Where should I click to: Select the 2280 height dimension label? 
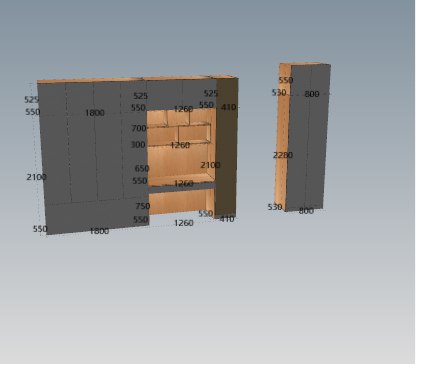(283, 155)
